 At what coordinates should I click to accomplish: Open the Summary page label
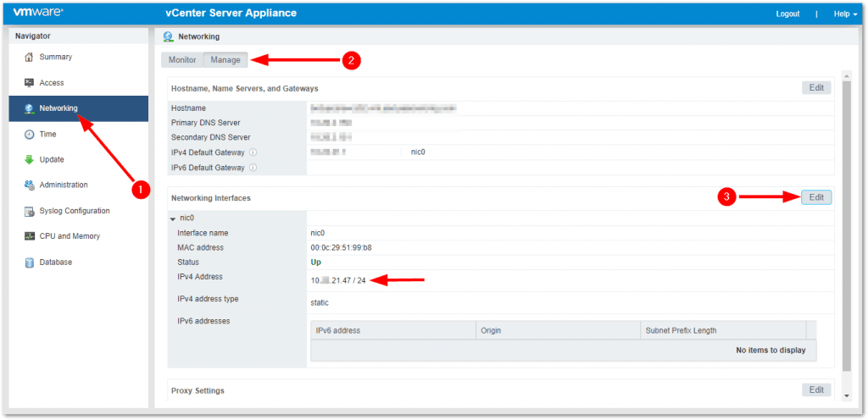[55, 57]
